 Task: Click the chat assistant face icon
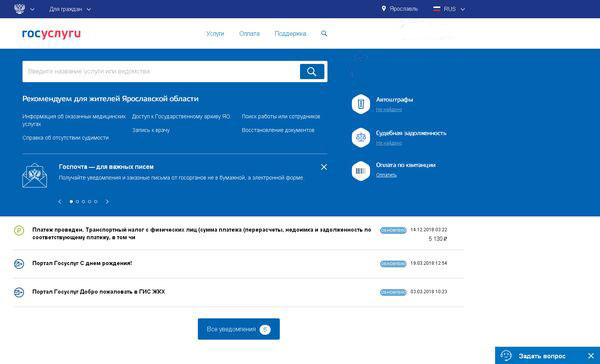coord(506,356)
